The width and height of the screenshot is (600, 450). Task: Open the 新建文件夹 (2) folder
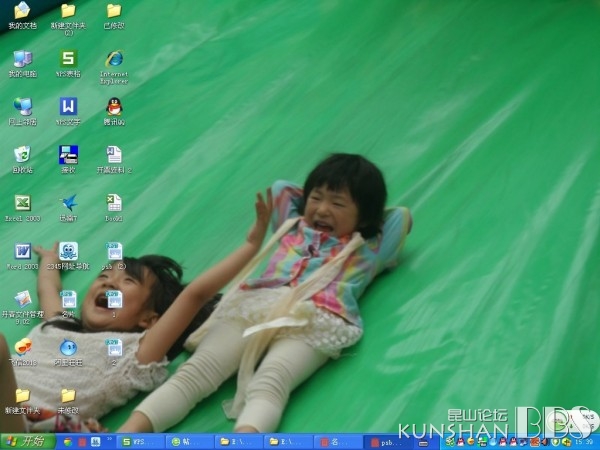coord(68,19)
